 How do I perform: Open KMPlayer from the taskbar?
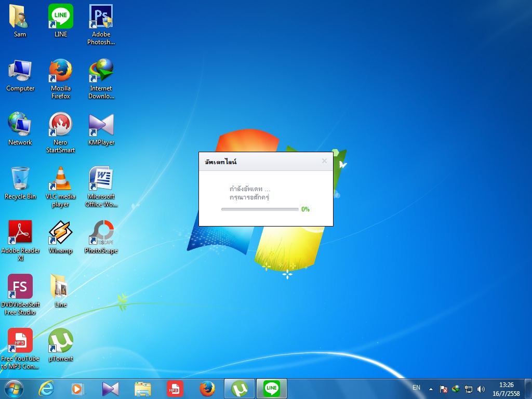coord(110,389)
